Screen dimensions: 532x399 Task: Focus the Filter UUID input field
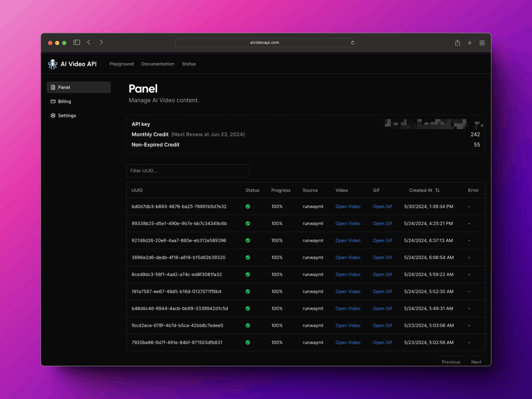pyautogui.click(x=188, y=171)
